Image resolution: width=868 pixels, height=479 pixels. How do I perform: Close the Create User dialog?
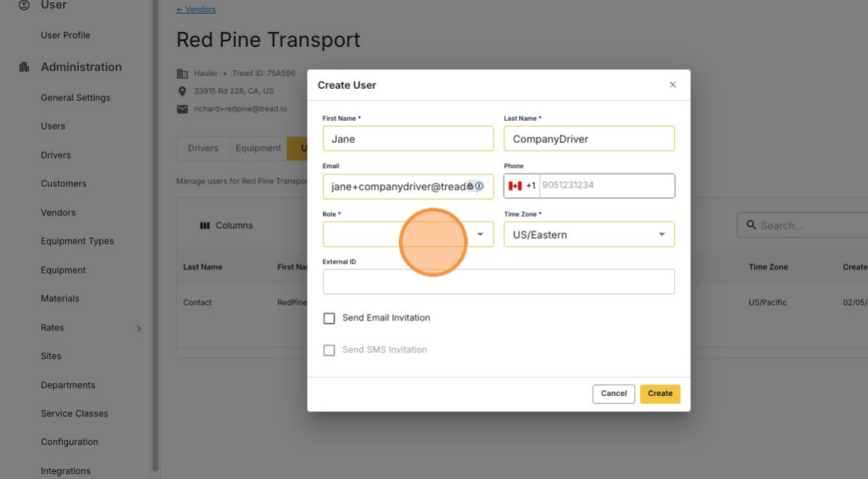click(x=673, y=85)
